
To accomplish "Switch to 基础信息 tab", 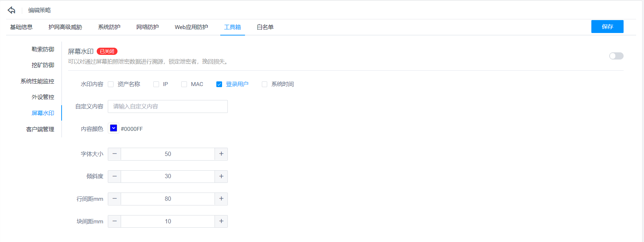I will (x=21, y=27).
